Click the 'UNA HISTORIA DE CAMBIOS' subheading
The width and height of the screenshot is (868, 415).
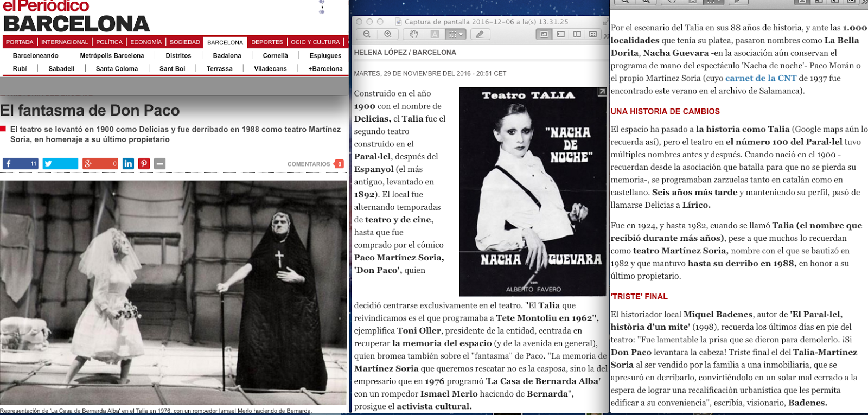665,111
